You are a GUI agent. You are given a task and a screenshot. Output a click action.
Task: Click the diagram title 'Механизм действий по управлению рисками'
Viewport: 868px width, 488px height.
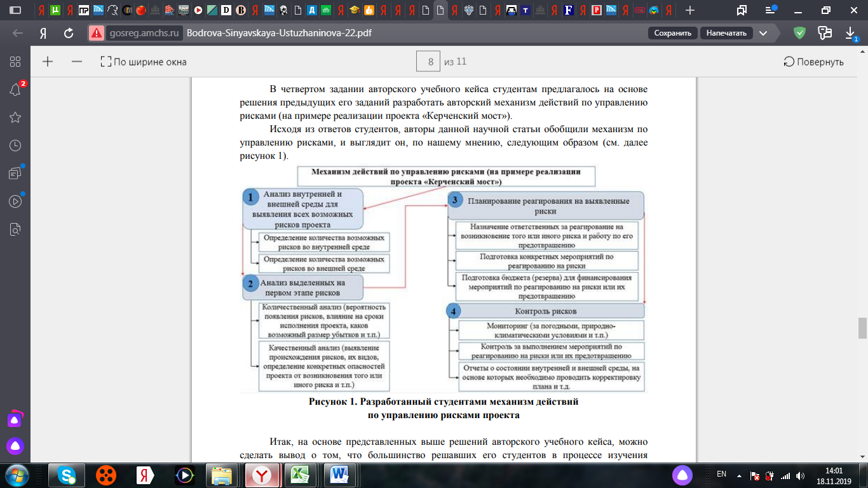(447, 176)
